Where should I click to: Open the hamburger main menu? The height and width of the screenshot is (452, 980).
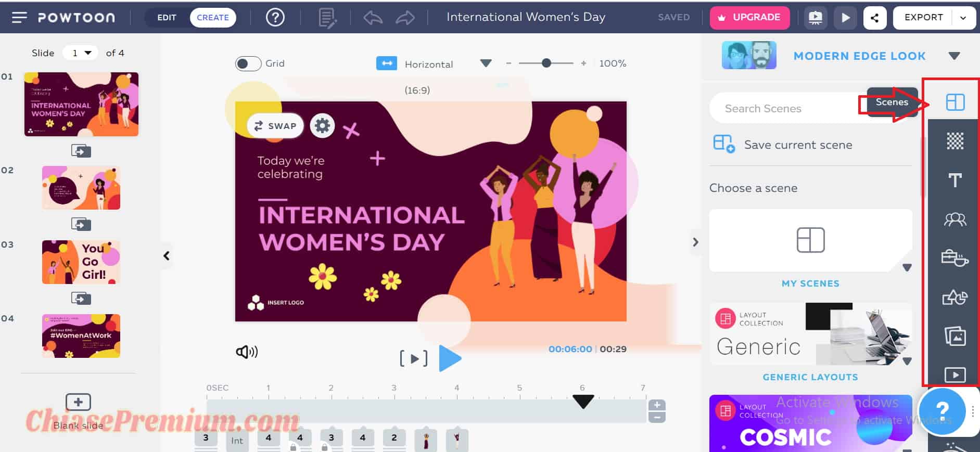click(x=19, y=17)
